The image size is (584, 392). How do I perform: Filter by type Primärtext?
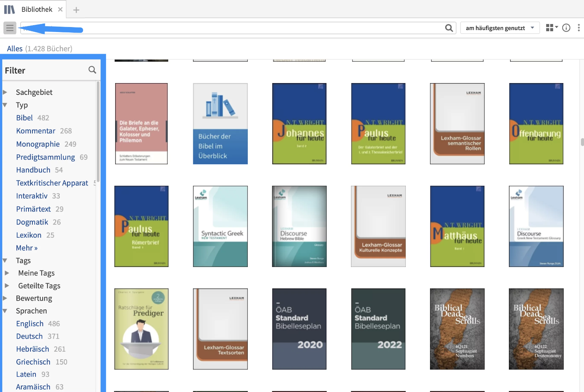33,209
